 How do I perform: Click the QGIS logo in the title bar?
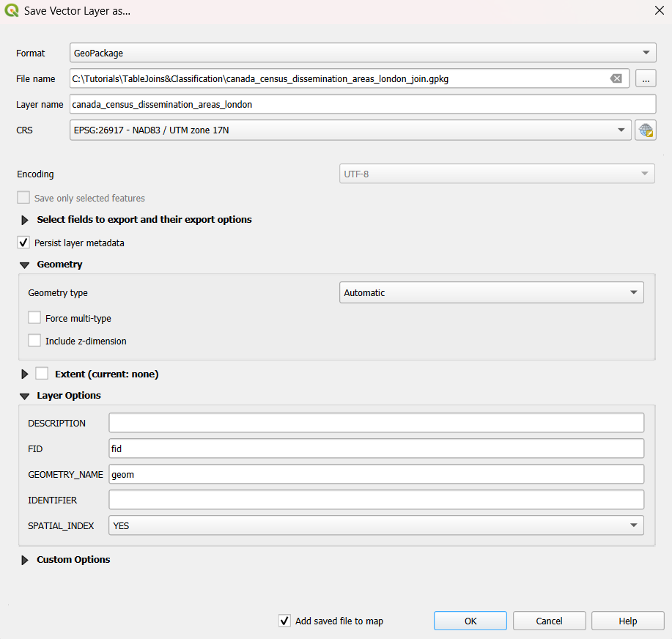tap(12, 10)
